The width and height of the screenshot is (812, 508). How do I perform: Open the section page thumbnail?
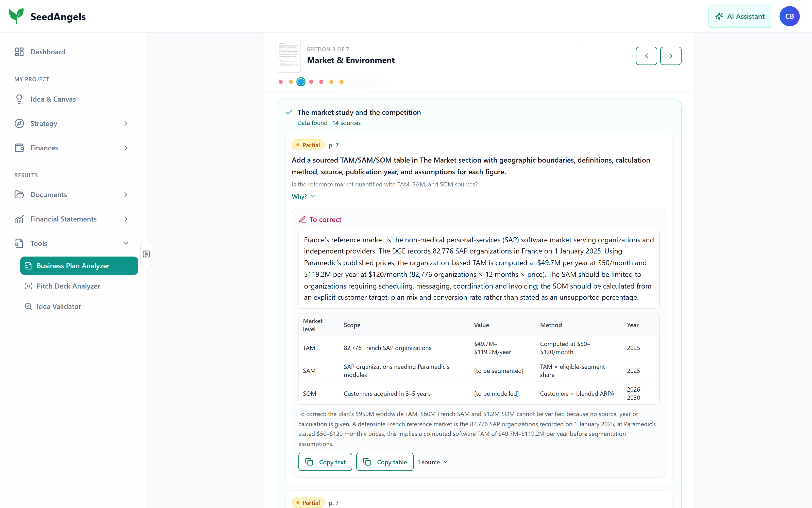pos(289,55)
